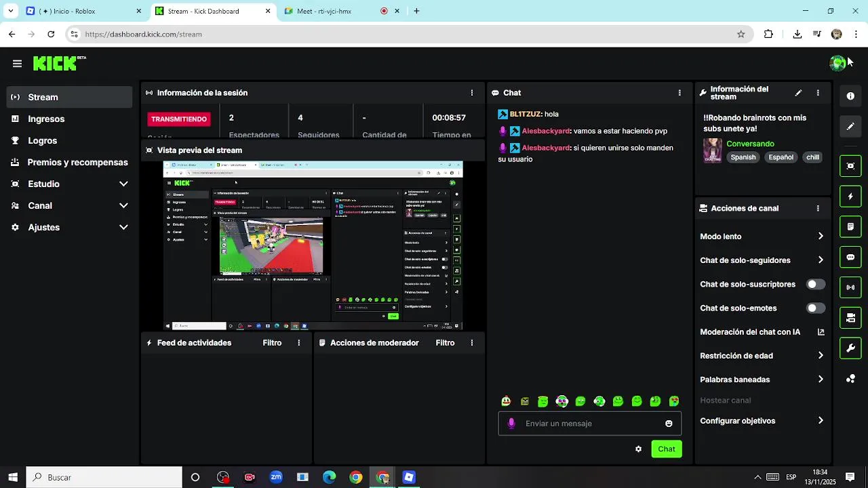
Task: Edit stream info with pencil icon
Action: pyautogui.click(x=798, y=93)
